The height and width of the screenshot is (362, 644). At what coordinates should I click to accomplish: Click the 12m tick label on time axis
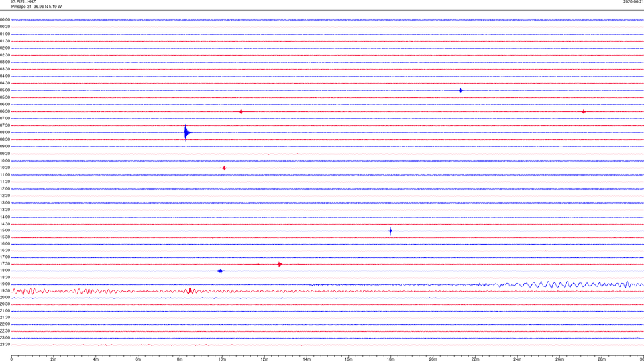[264, 359]
